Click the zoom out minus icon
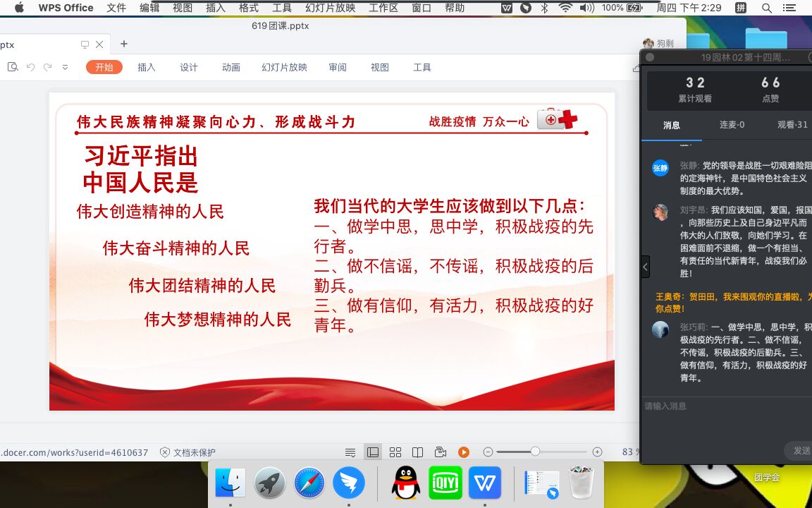 click(488, 452)
